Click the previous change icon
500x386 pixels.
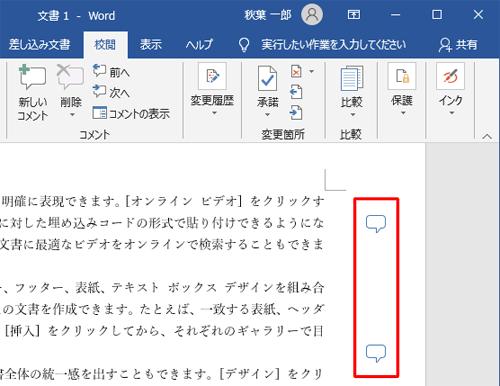tap(296, 92)
